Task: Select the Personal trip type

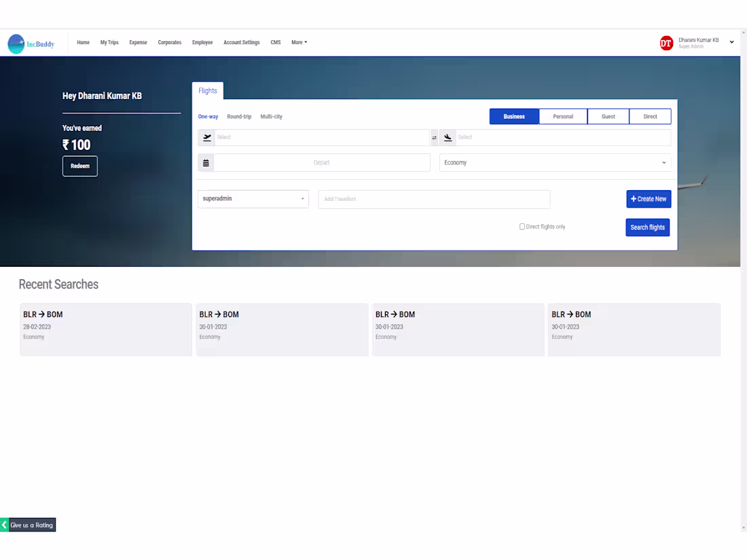Action: (563, 116)
